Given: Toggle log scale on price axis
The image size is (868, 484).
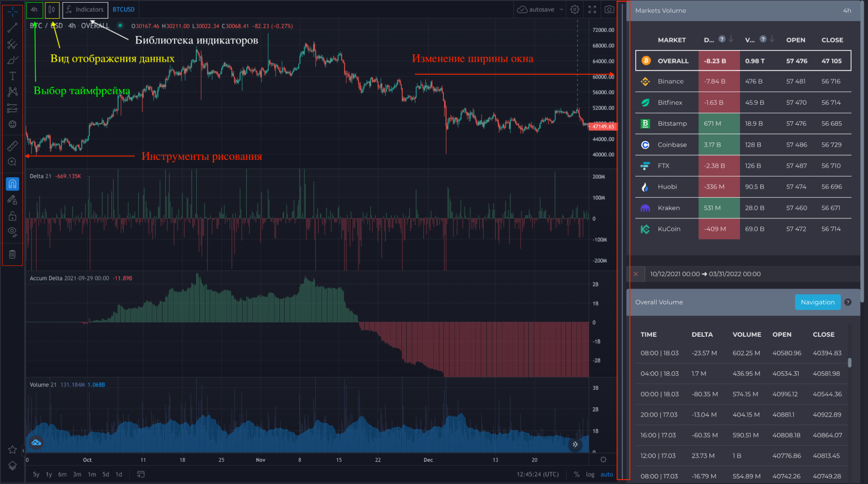Looking at the screenshot, I should pyautogui.click(x=590, y=474).
